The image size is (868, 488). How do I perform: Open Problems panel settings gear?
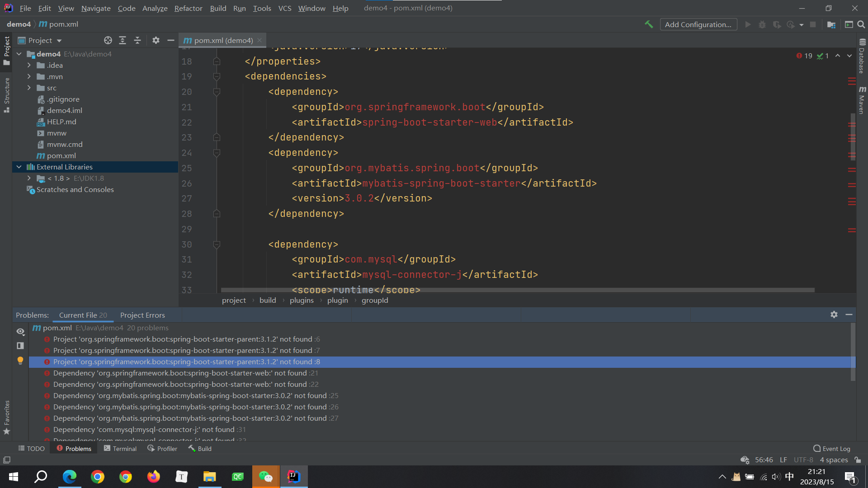pos(834,314)
